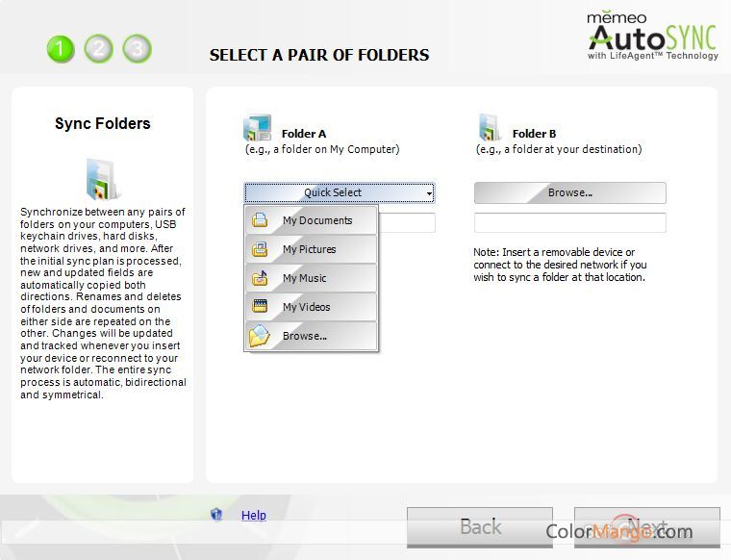Click the Folder B destination icon
The image size is (731, 560).
[x=490, y=129]
